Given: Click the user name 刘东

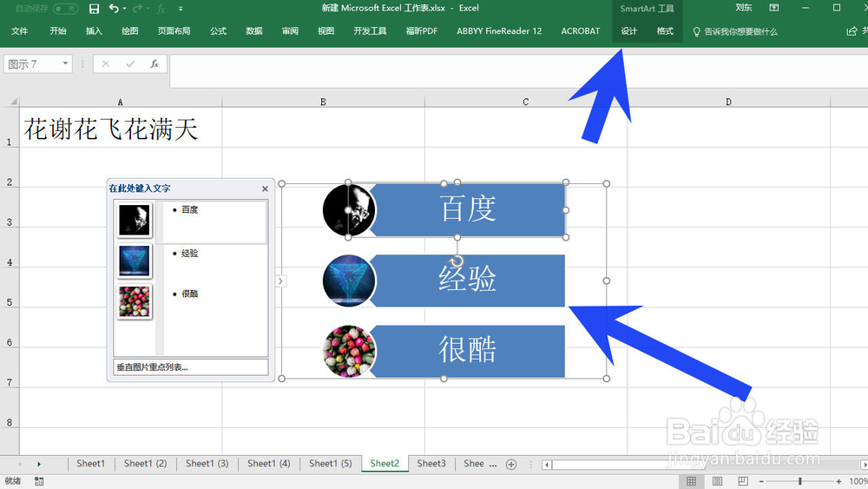Looking at the screenshot, I should tap(744, 8).
